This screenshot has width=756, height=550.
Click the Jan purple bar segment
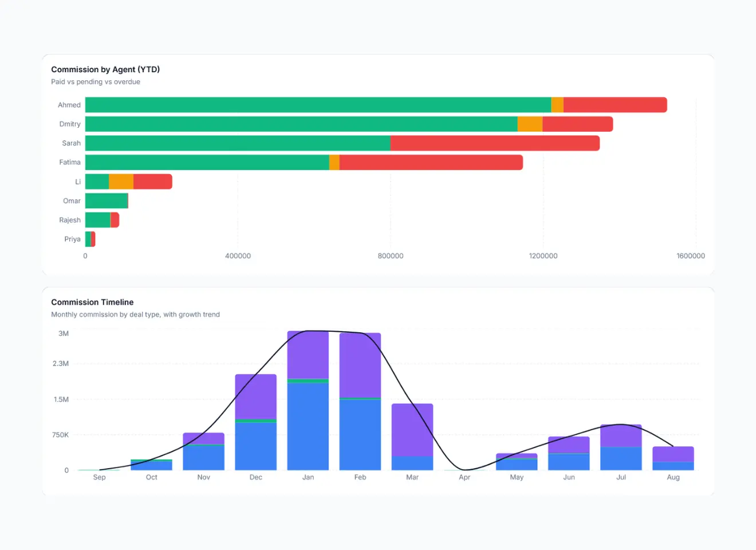click(x=308, y=355)
